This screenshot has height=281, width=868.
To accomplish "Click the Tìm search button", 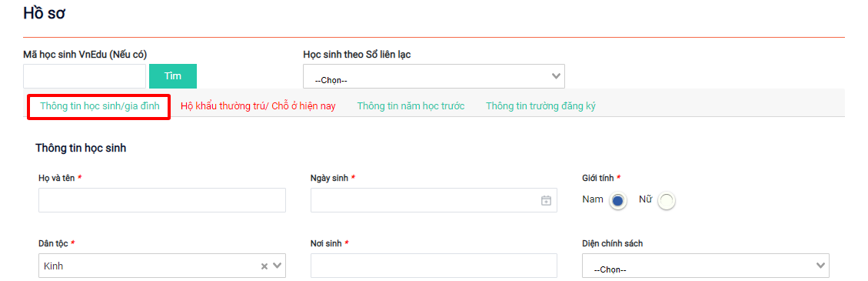I will (x=173, y=76).
